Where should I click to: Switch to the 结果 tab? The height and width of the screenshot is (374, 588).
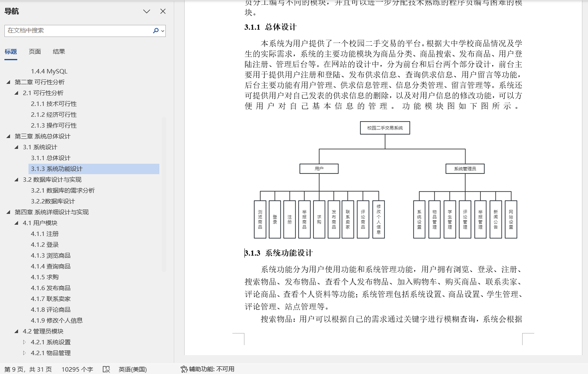tap(59, 52)
